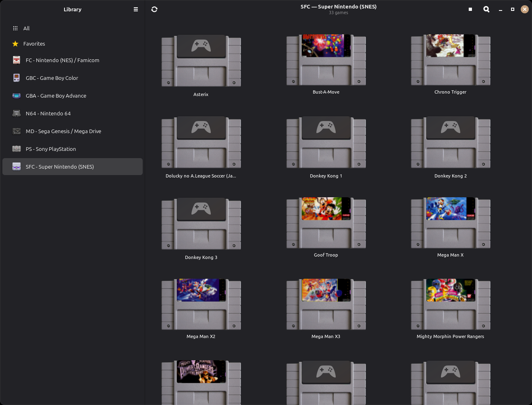Close the application window
Image resolution: width=532 pixels, height=405 pixels.
(525, 9)
